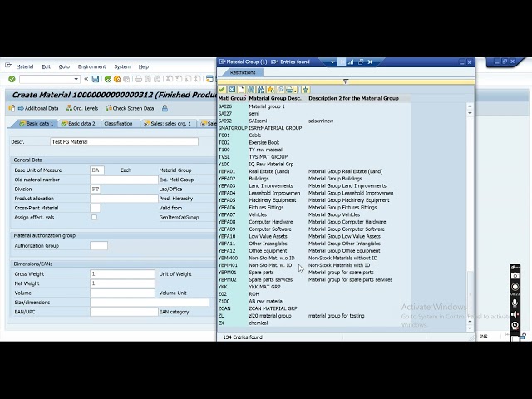Select the Restrictions tab in Material Group dialog
532x399 pixels.
tap(242, 72)
